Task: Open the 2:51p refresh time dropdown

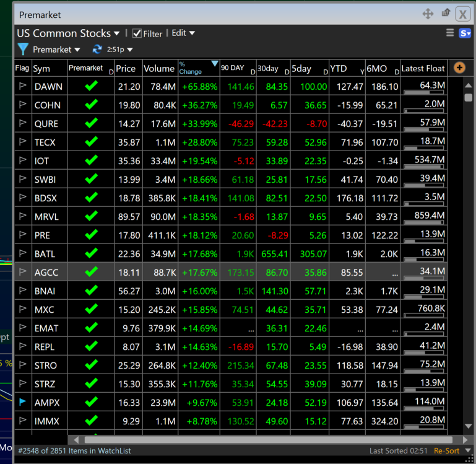Action: point(119,50)
